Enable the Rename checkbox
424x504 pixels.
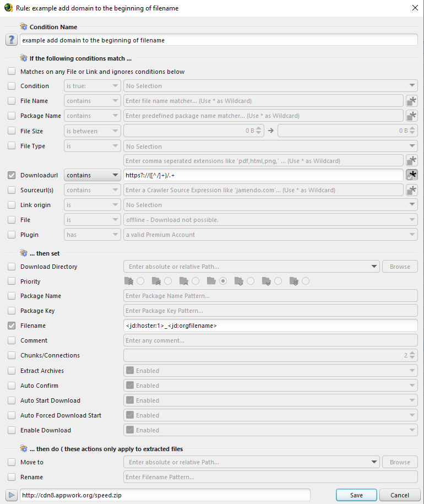tap(12, 477)
